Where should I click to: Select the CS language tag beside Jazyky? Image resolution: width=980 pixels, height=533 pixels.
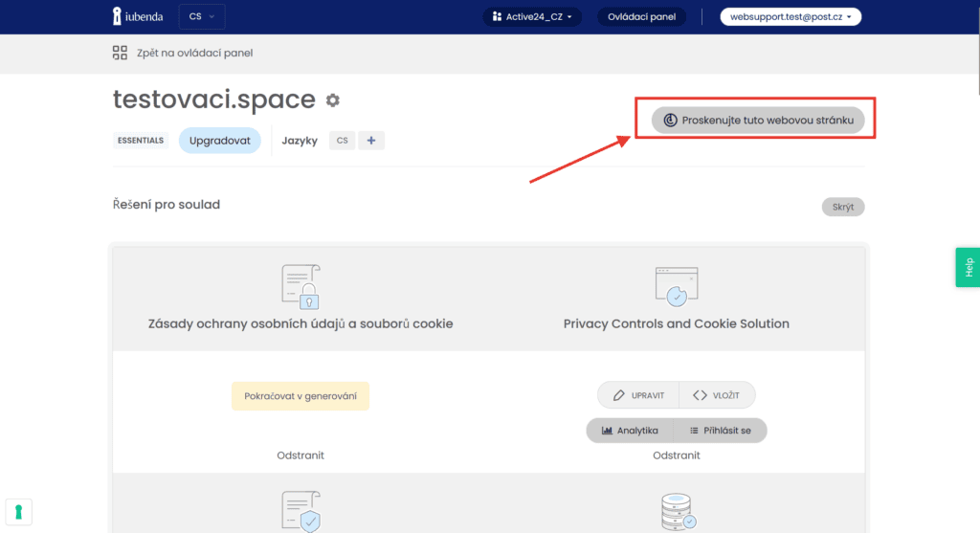point(342,141)
